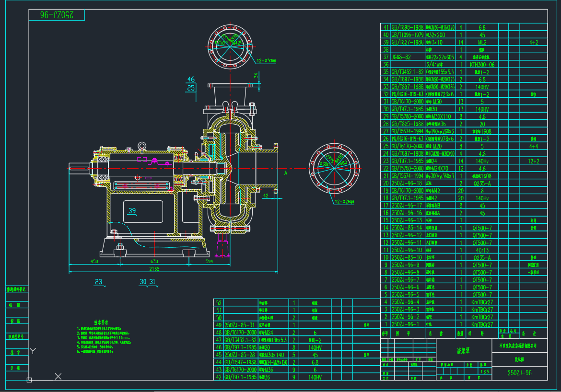This screenshot has height=392, width=561.
Task: Select the 250ZJ-96 drawing number in title block
Action: (519, 373)
